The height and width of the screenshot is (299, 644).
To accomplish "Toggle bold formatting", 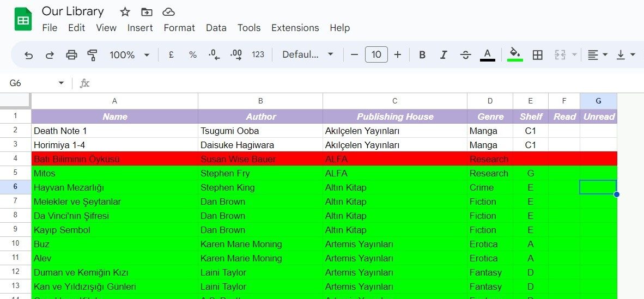I will [x=422, y=55].
